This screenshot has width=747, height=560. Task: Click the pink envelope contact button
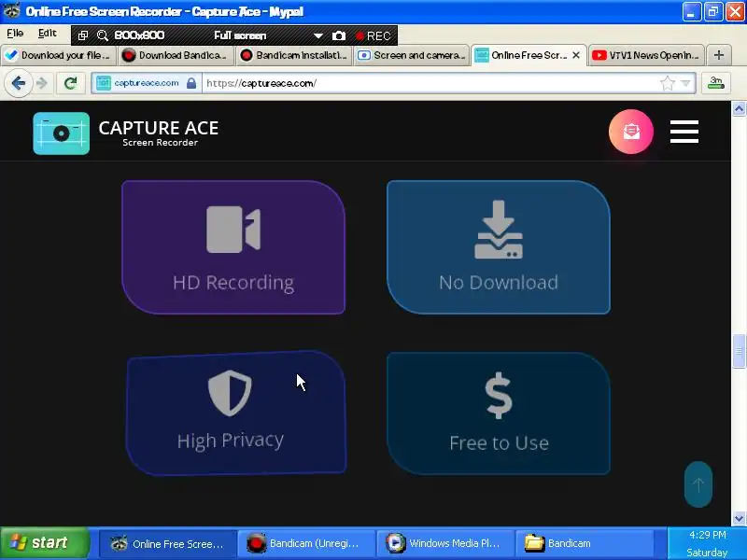click(631, 132)
